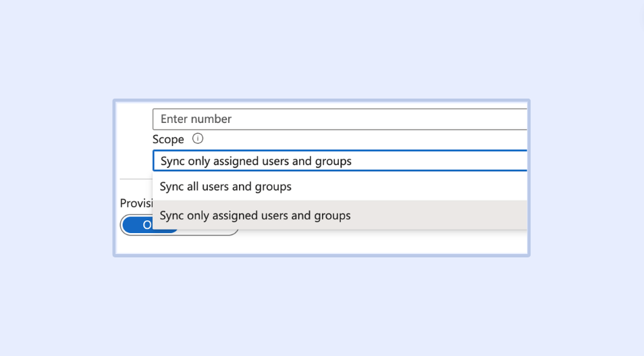Click the Scope field label
Viewport: 644px width, 356px height.
pos(168,139)
